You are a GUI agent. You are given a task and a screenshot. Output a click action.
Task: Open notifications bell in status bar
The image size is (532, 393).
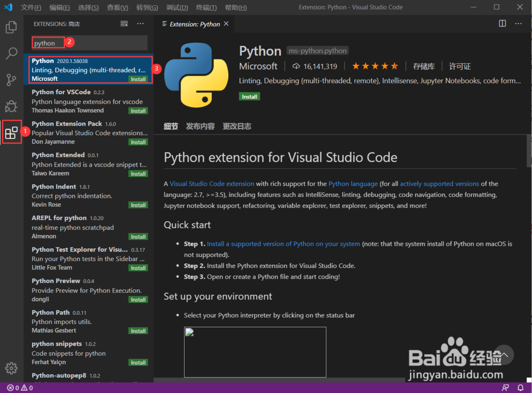(x=520, y=388)
